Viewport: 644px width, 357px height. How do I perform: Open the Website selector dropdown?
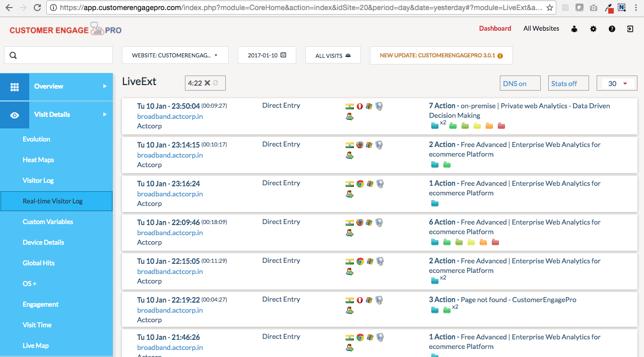pyautogui.click(x=175, y=55)
